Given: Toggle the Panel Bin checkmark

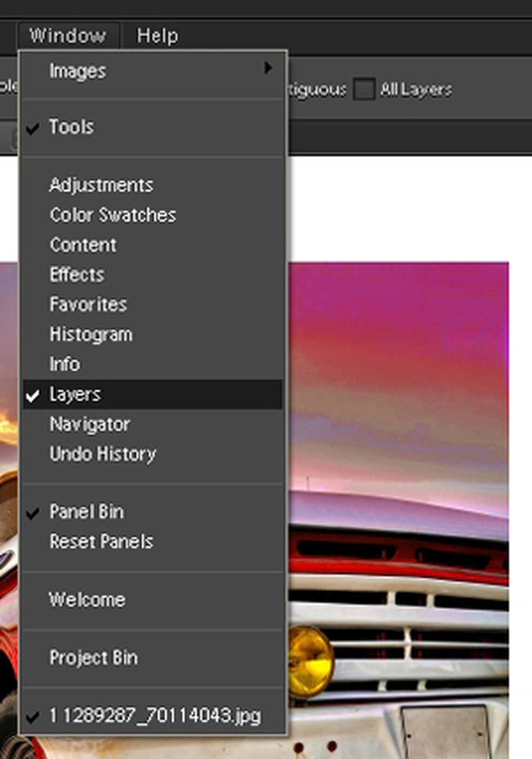Looking at the screenshot, I should (87, 511).
